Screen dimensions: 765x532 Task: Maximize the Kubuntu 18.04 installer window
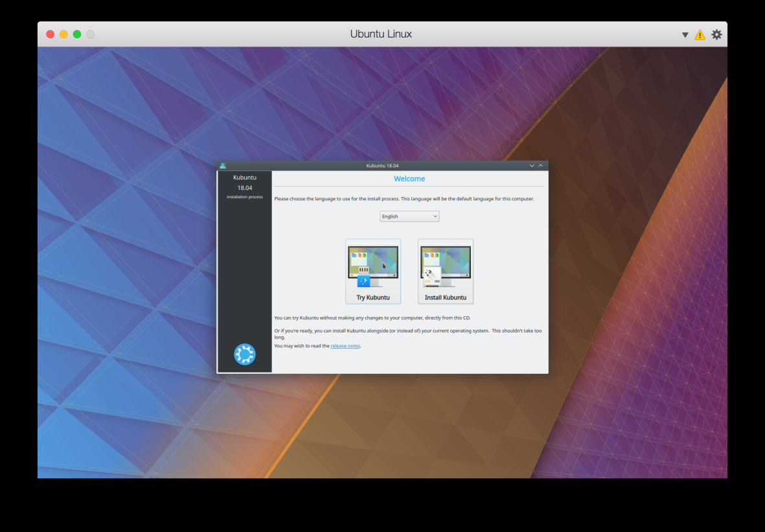541,166
